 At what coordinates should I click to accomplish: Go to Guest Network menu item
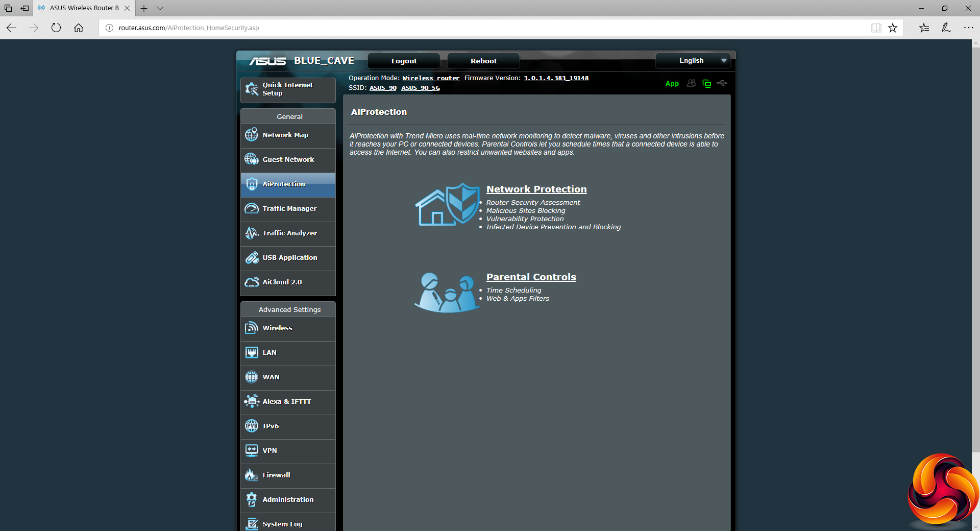point(288,160)
